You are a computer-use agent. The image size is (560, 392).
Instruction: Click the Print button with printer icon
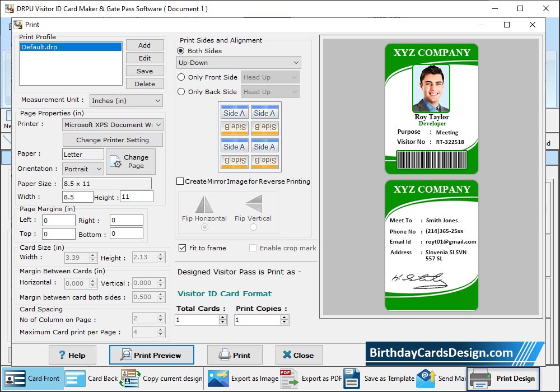coord(235,355)
